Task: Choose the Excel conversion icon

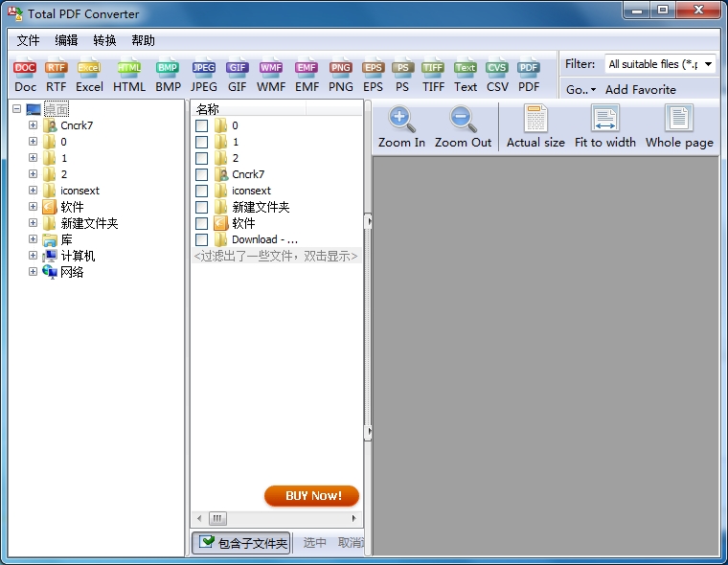Action: [x=89, y=77]
